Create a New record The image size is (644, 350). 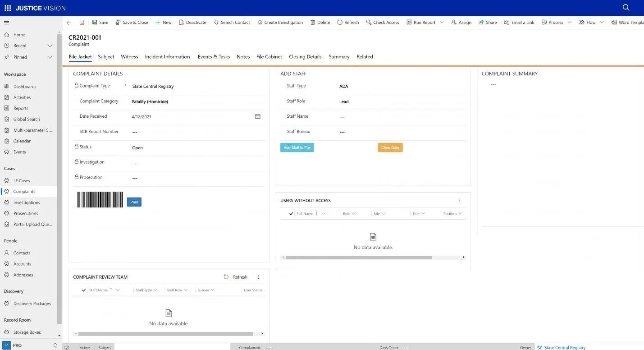(163, 23)
